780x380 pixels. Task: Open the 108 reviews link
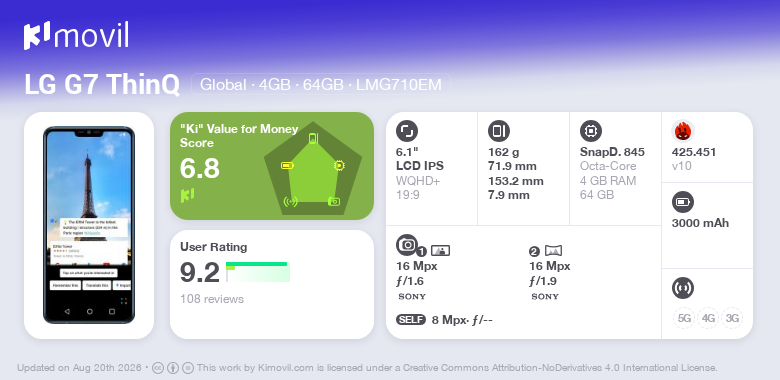[x=212, y=299]
